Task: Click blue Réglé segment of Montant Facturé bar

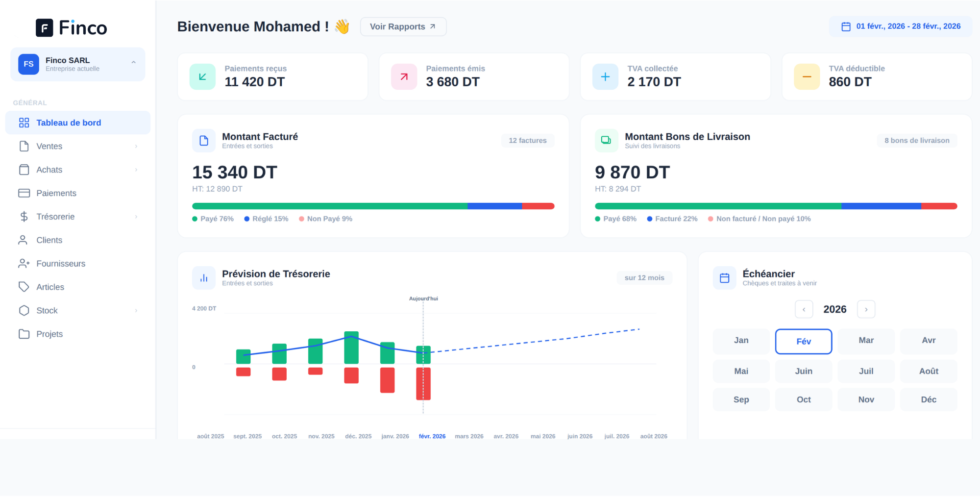Action: [495, 206]
